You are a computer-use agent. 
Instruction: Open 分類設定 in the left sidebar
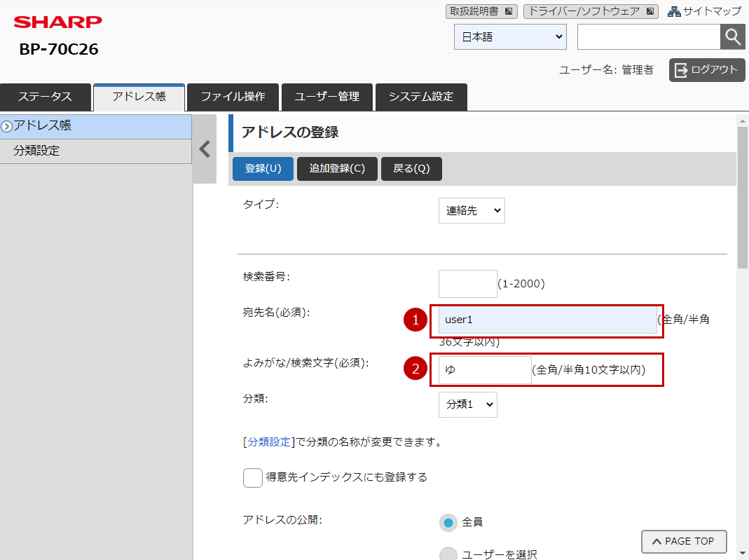pos(95,151)
